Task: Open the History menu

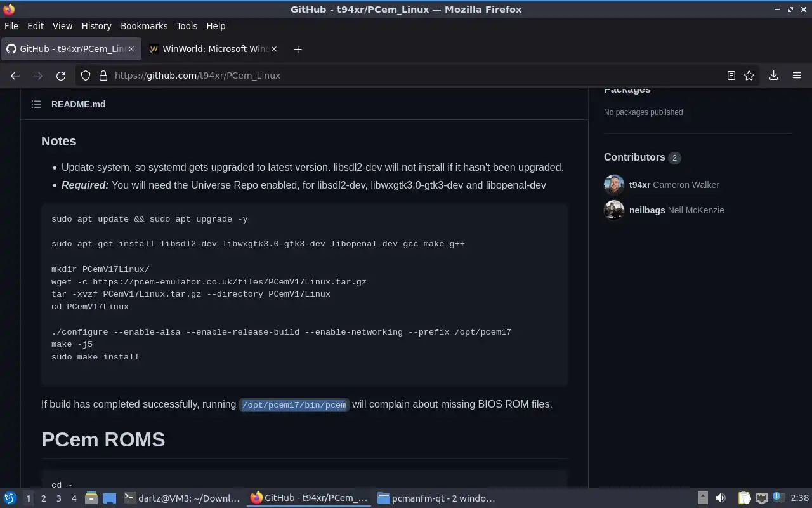Action: (96, 26)
